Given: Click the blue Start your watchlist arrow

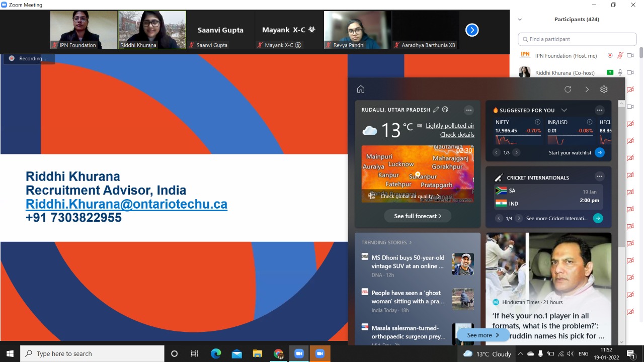Looking at the screenshot, I should [x=599, y=152].
